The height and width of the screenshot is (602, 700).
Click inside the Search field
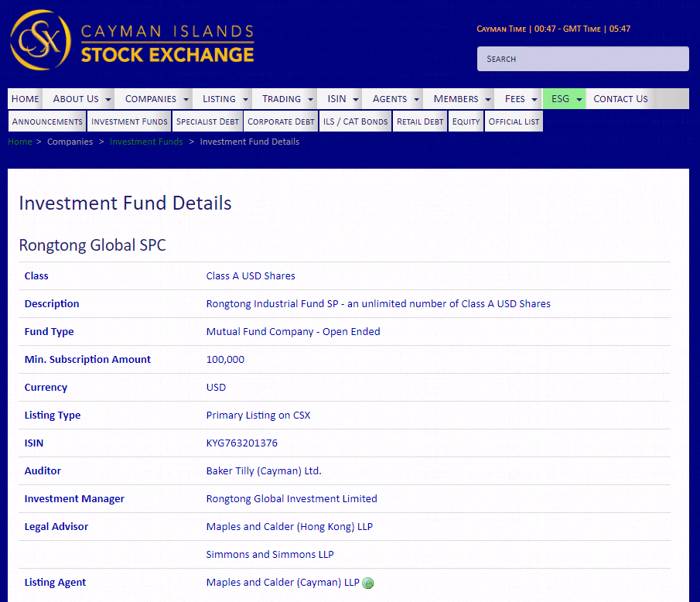click(x=582, y=59)
